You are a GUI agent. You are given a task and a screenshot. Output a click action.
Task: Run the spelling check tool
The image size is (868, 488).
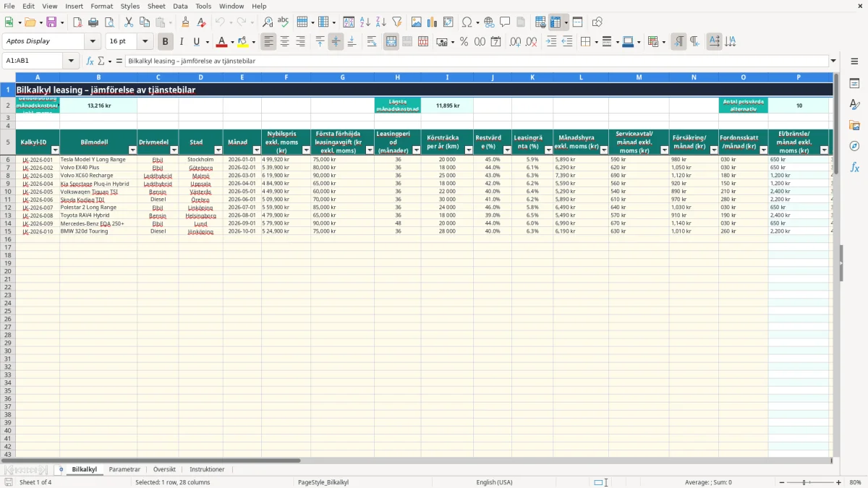coord(284,22)
